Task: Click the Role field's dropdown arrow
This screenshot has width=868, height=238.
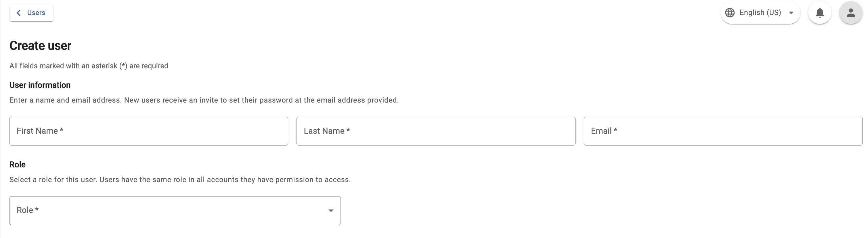Action: pyautogui.click(x=330, y=210)
